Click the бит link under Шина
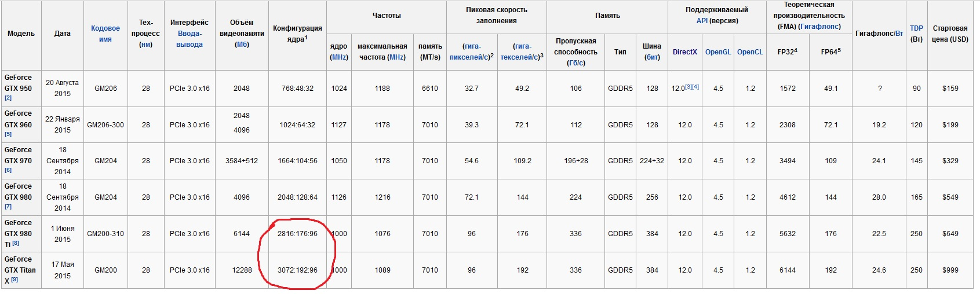 point(652,57)
